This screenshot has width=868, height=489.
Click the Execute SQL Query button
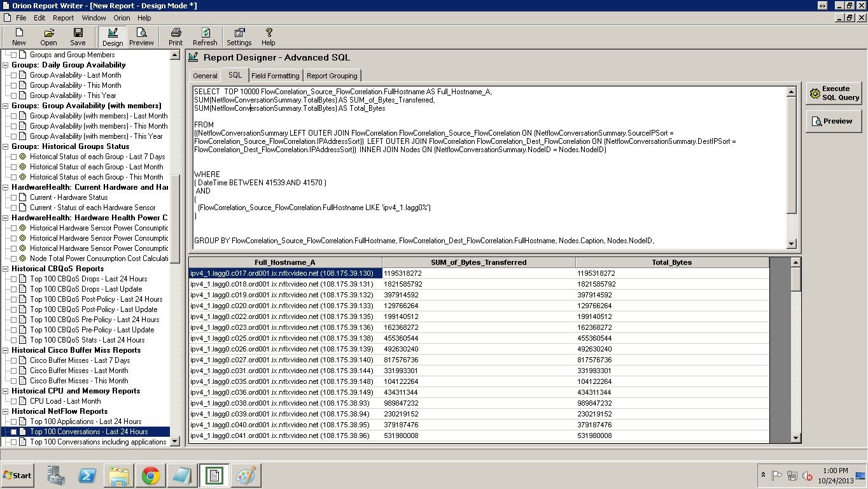[x=834, y=94]
